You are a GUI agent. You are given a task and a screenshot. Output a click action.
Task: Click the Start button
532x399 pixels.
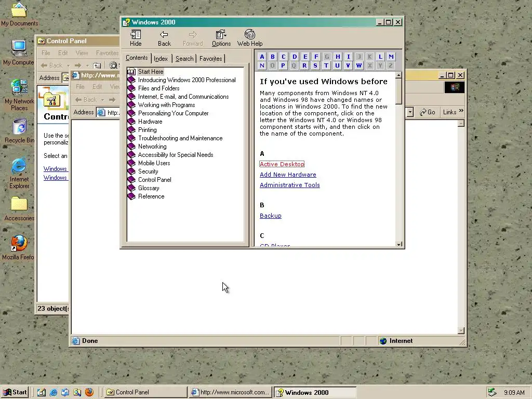coord(15,392)
